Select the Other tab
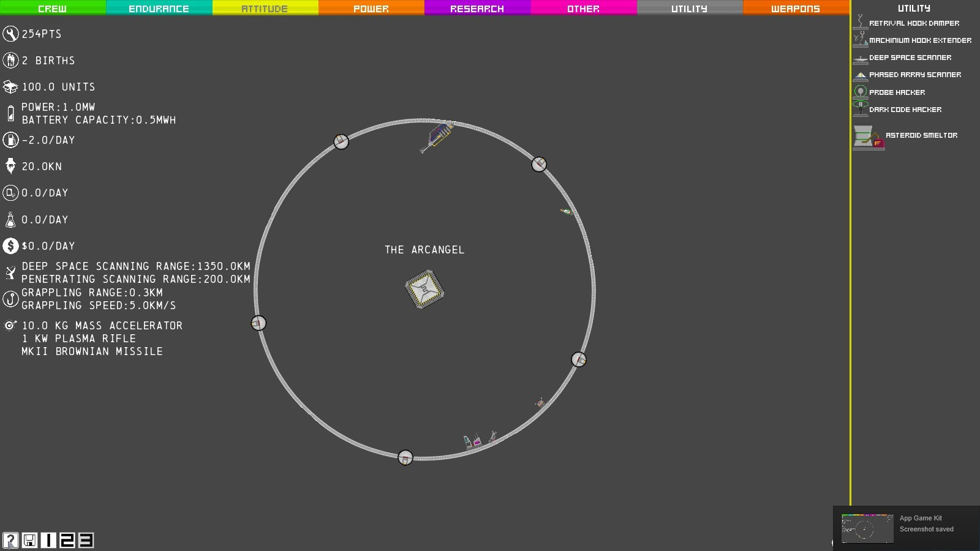This screenshot has height=551, width=980. 584,8
